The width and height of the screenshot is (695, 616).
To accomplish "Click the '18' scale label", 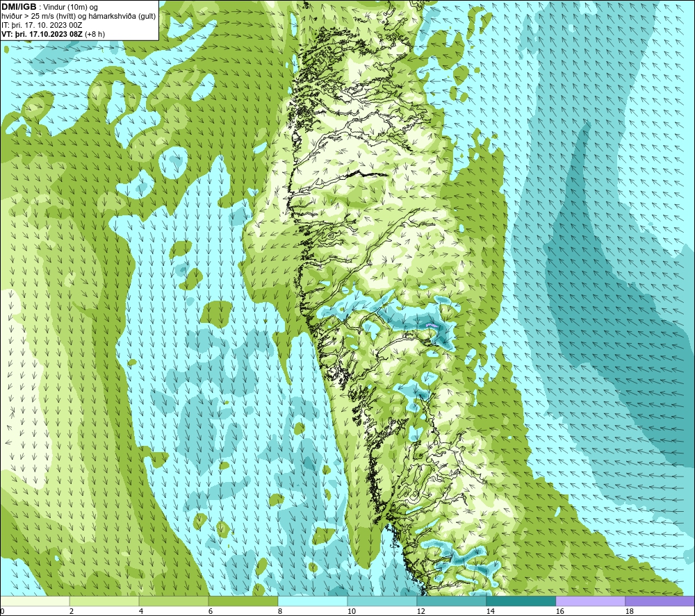I will [630, 611].
